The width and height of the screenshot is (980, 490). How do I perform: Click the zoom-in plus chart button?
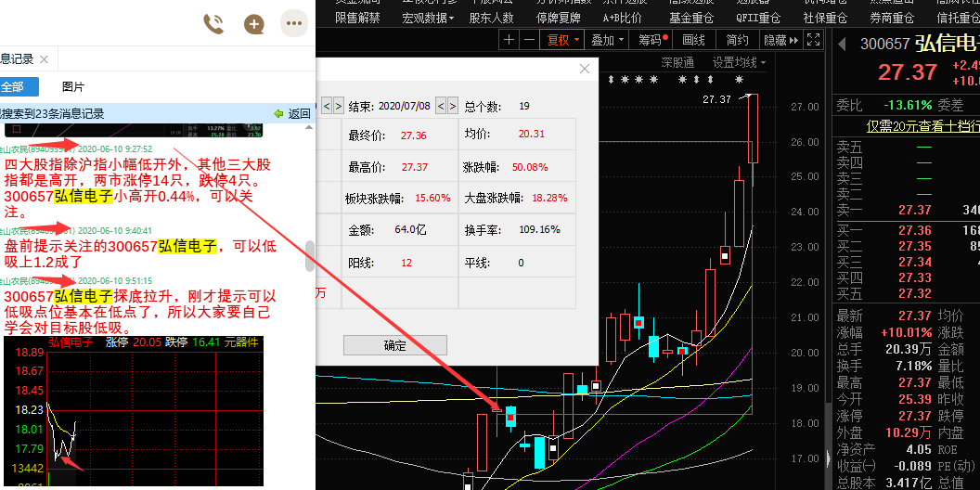[509, 40]
